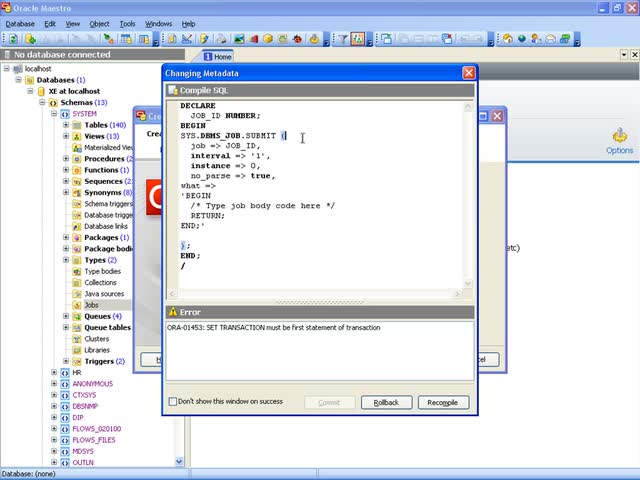The height and width of the screenshot is (480, 640).
Task: Expand the Queues (4) node
Action: click(66, 316)
